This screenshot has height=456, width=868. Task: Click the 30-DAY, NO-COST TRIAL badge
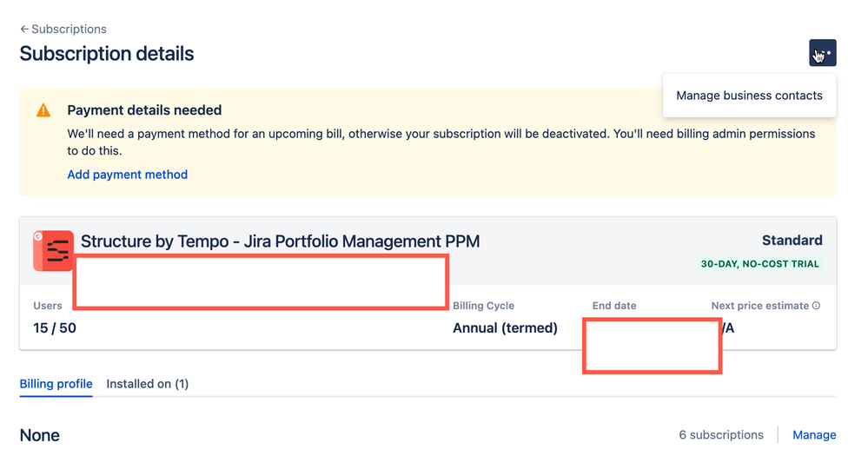(759, 264)
